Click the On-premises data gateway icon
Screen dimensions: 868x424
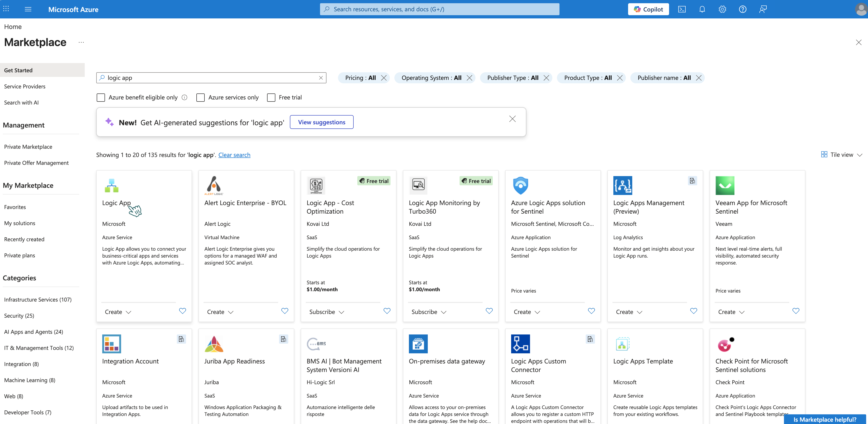(x=418, y=343)
